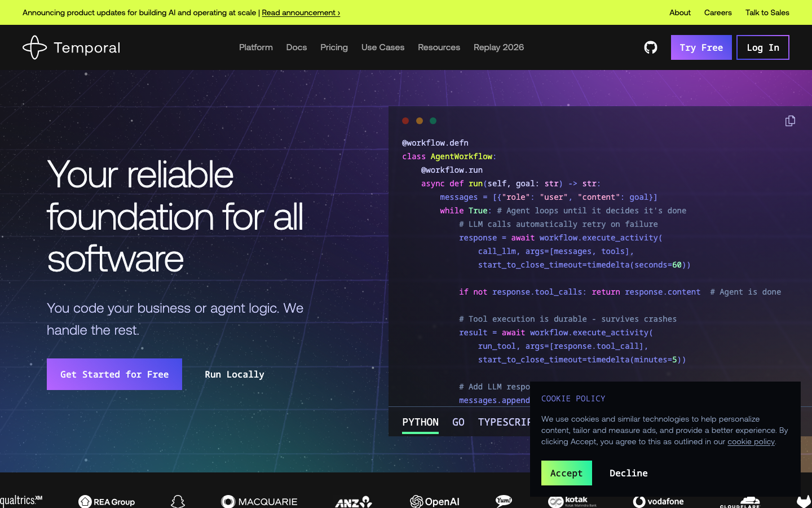This screenshot has width=812, height=508.
Task: Click 'Your reliable foundation for all software' heading
Action: coord(175,216)
